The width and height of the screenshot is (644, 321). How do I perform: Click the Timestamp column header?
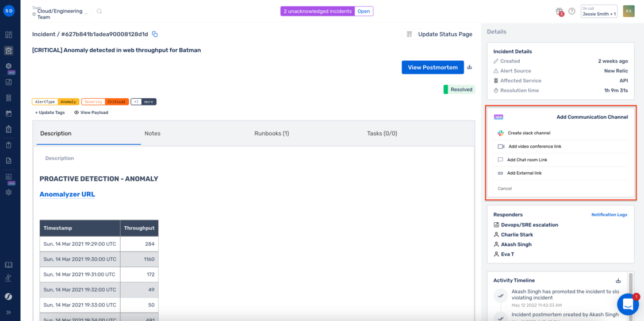point(80,228)
